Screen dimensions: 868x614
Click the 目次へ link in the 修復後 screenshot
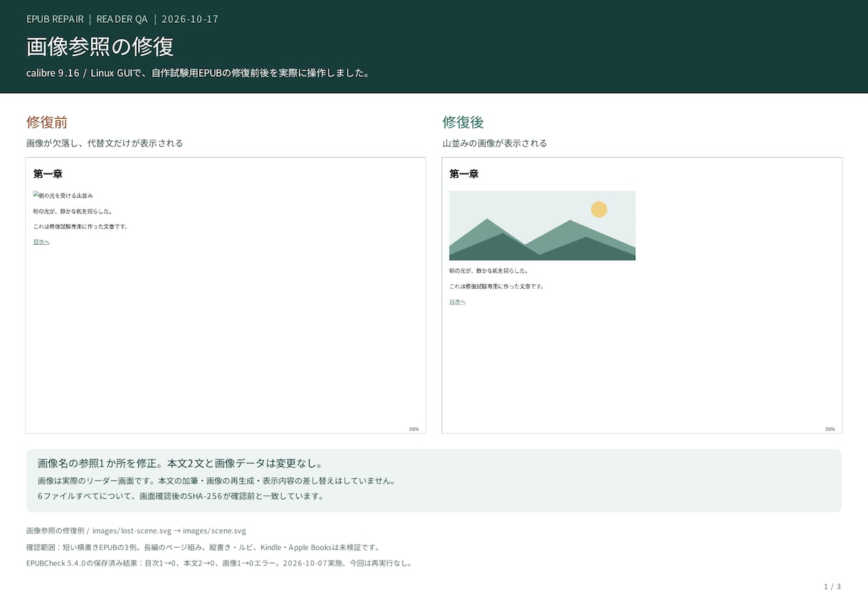pyautogui.click(x=457, y=302)
